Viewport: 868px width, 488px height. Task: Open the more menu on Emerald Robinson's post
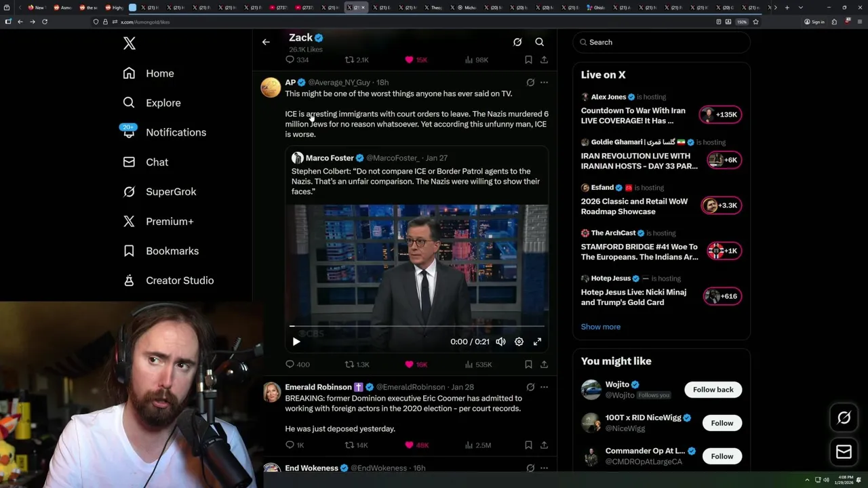(544, 387)
